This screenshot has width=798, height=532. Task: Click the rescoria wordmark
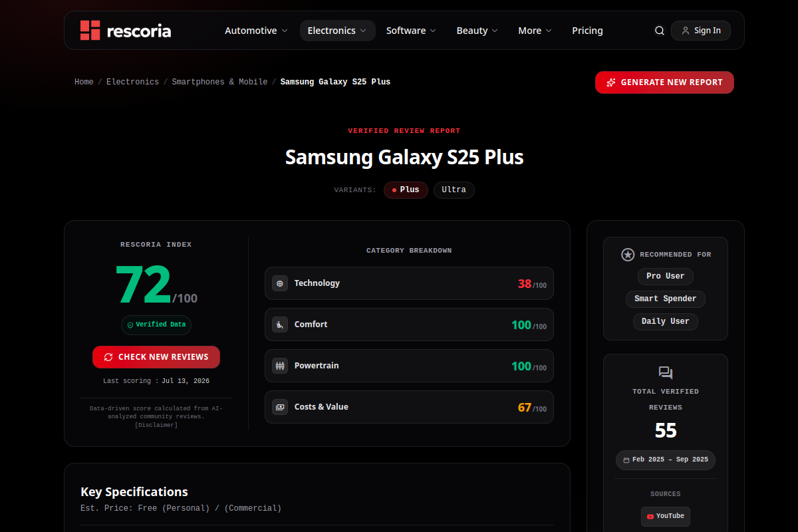click(139, 31)
